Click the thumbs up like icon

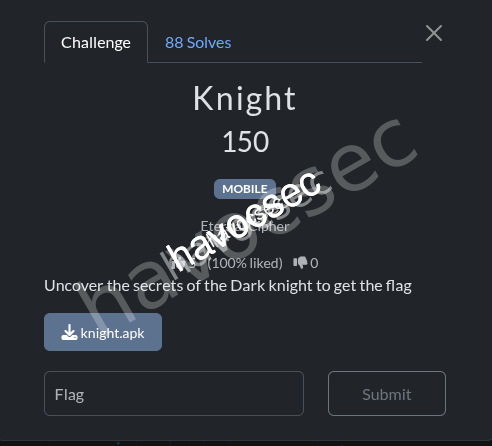[x=178, y=263]
